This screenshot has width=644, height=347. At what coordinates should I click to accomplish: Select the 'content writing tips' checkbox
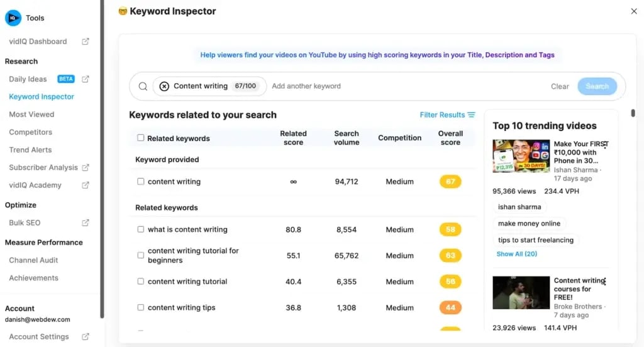(141, 308)
